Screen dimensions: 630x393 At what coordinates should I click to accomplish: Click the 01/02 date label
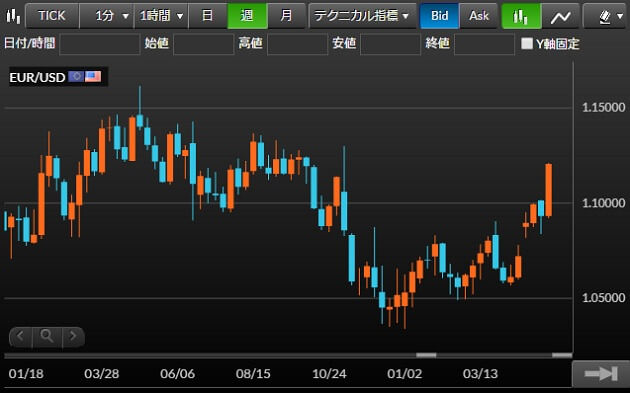pyautogui.click(x=405, y=374)
